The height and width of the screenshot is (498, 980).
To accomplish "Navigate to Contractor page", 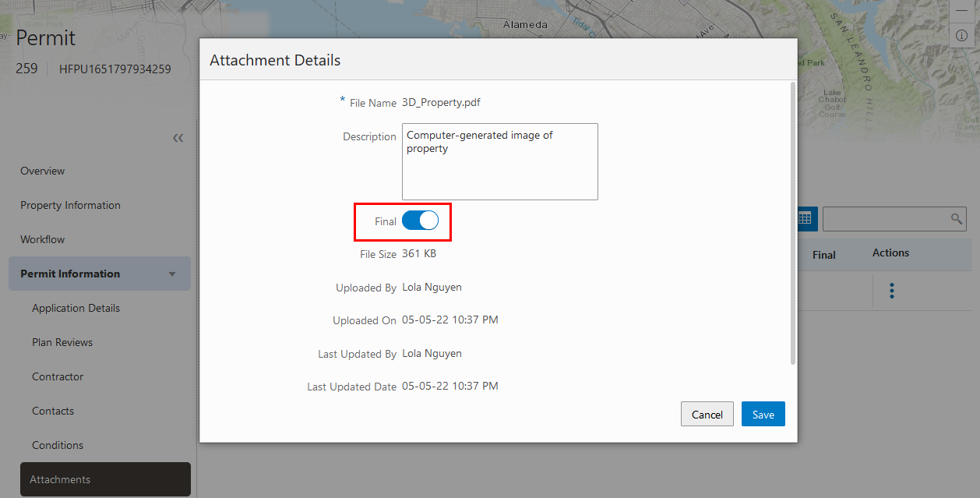I will [x=58, y=376].
